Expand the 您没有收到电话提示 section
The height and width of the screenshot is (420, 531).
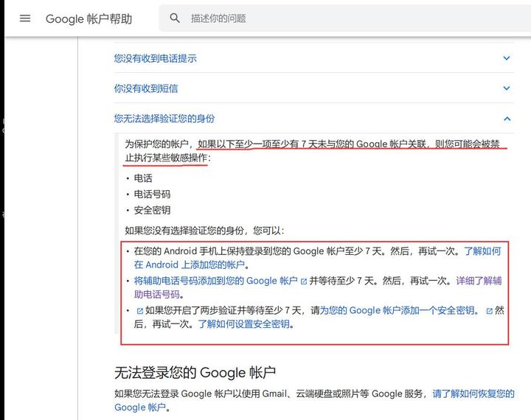click(x=314, y=58)
